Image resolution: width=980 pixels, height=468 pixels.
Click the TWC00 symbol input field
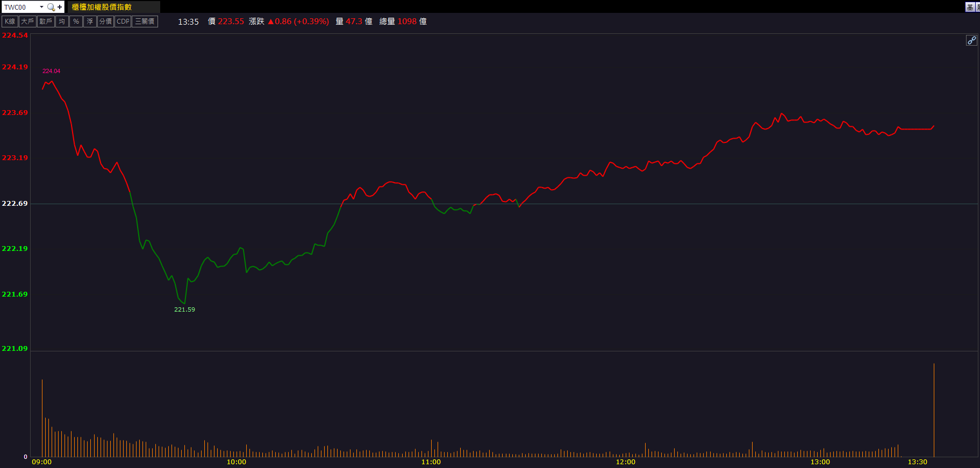[20, 7]
